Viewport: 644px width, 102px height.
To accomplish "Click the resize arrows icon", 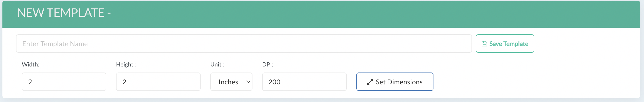I will click(370, 82).
